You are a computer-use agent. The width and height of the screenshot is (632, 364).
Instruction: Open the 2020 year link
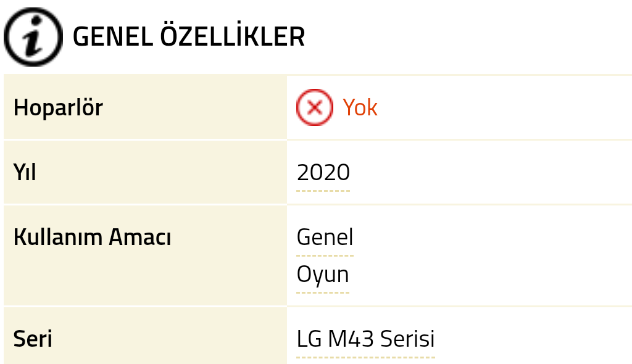point(323,173)
